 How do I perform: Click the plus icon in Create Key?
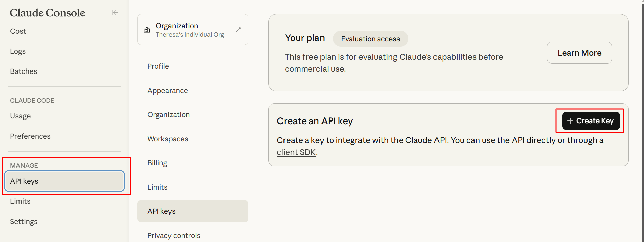pyautogui.click(x=570, y=121)
